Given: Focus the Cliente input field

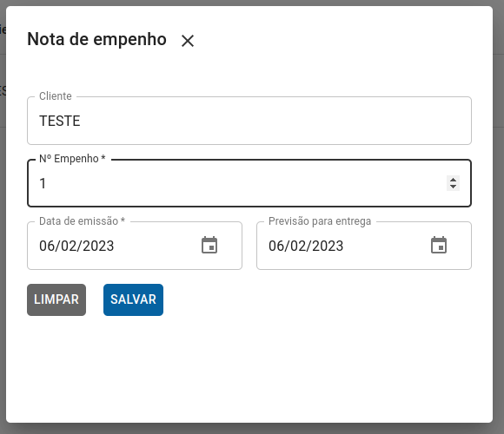Looking at the screenshot, I should [249, 121].
